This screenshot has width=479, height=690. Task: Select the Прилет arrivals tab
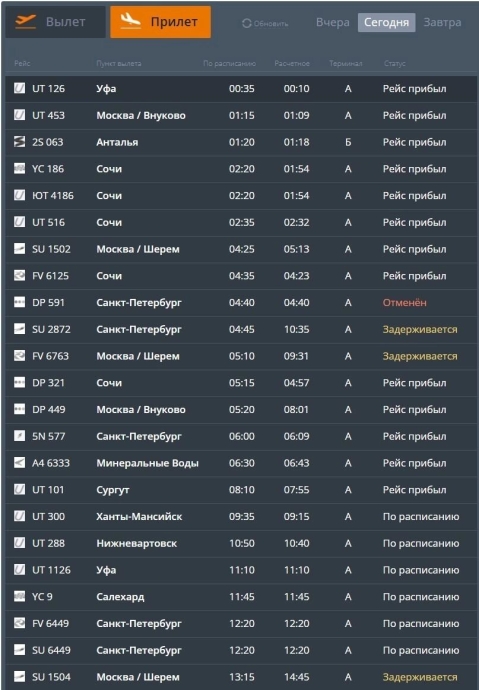[x=160, y=22]
